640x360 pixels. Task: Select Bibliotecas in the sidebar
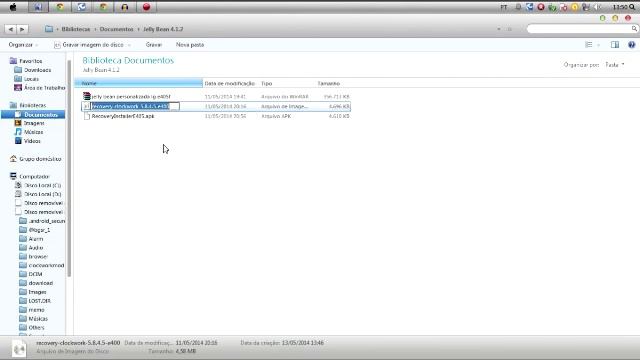(33, 105)
